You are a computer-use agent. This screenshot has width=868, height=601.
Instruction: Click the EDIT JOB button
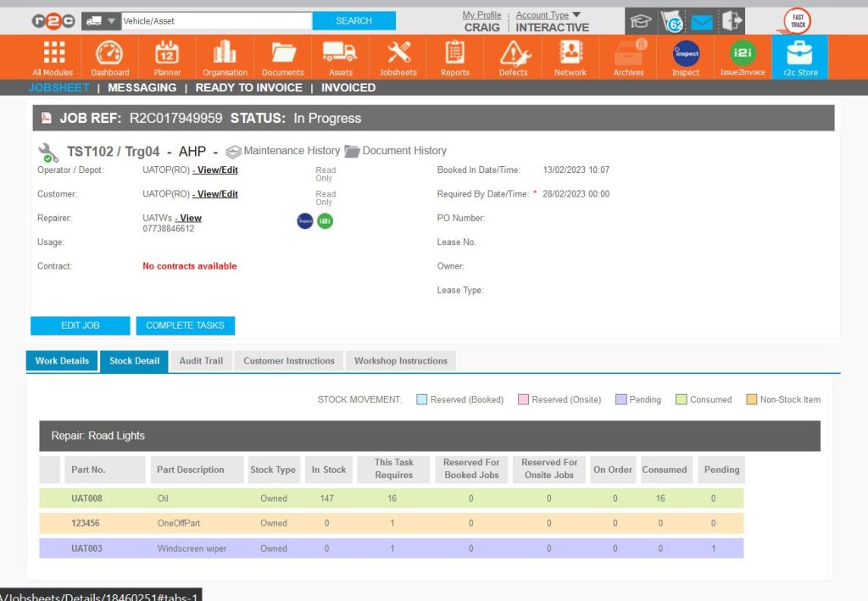pyautogui.click(x=80, y=326)
